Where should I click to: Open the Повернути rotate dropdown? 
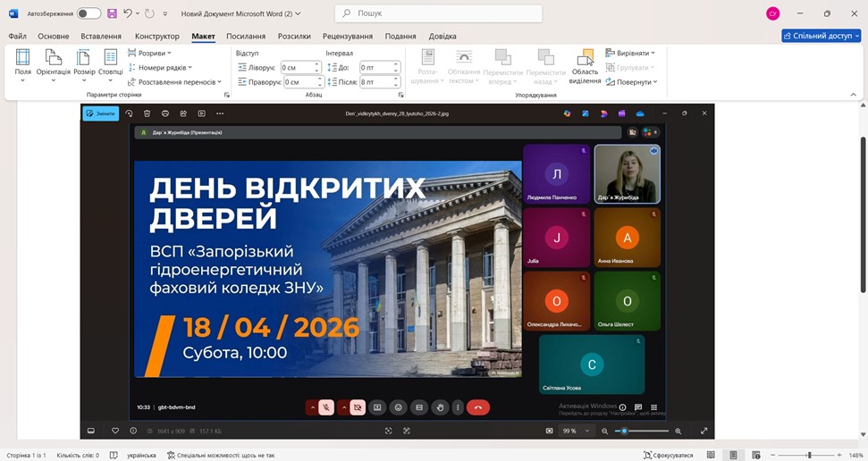click(x=631, y=81)
